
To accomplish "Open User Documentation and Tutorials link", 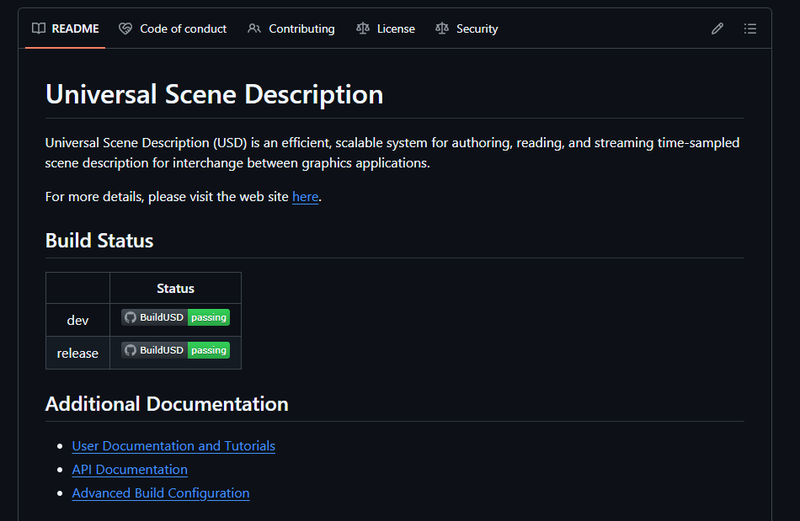I will [173, 446].
